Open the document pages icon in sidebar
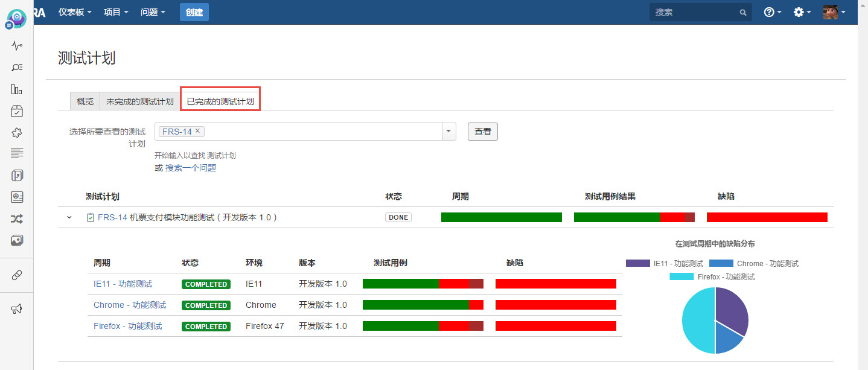The width and height of the screenshot is (868, 370). 17,176
